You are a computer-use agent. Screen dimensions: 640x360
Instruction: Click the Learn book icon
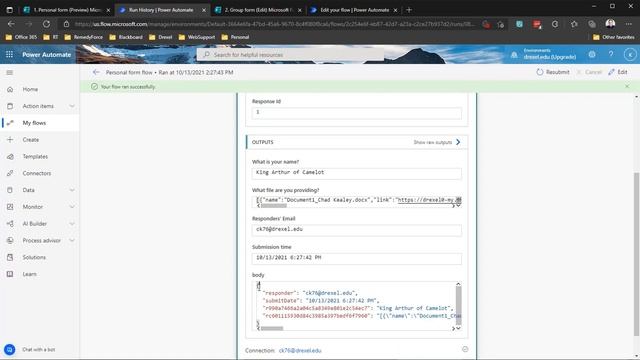pos(10,274)
